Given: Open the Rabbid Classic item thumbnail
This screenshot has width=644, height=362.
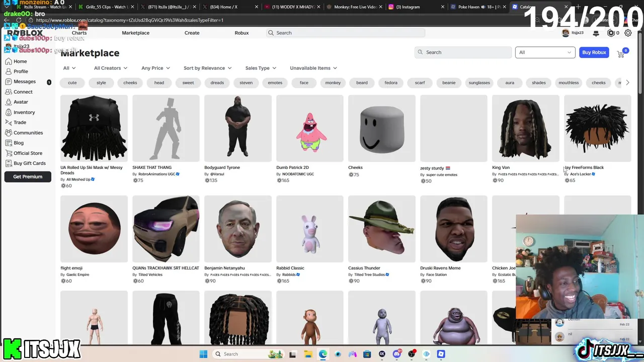Looking at the screenshot, I should 309,229.
